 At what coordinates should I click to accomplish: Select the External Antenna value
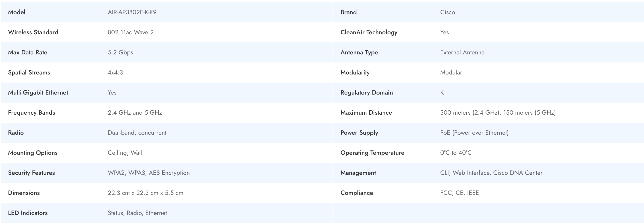(462, 52)
